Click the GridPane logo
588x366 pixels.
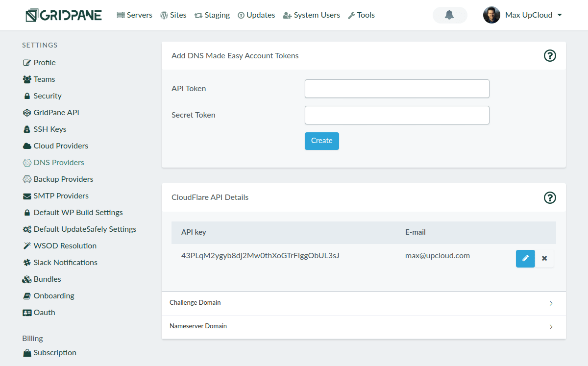64,15
